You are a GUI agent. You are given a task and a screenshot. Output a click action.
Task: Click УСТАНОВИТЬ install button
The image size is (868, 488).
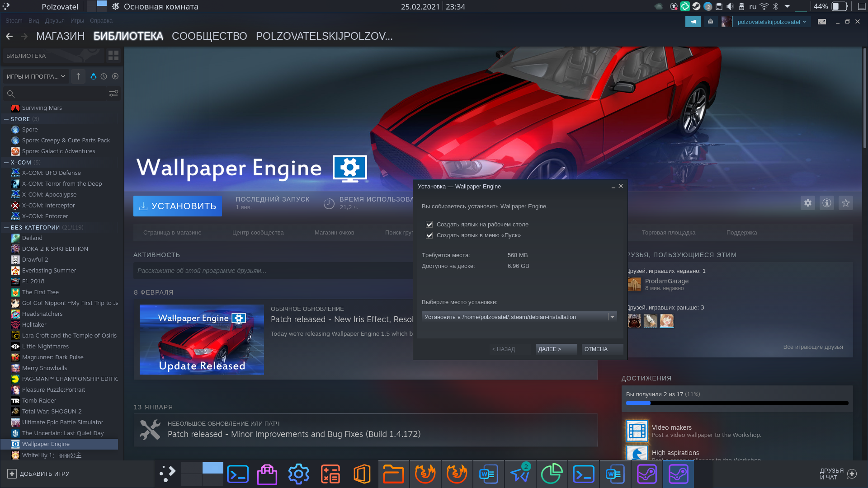pyautogui.click(x=178, y=206)
